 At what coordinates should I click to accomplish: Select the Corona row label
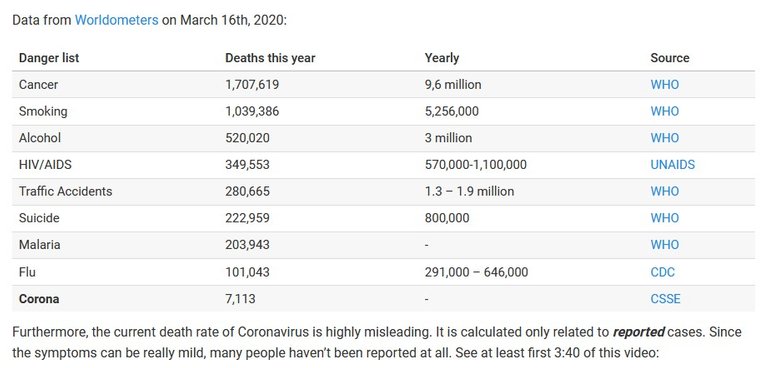pos(39,298)
